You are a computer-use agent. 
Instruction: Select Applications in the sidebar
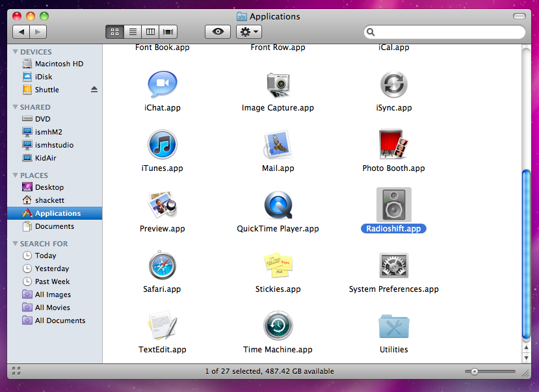tap(55, 213)
